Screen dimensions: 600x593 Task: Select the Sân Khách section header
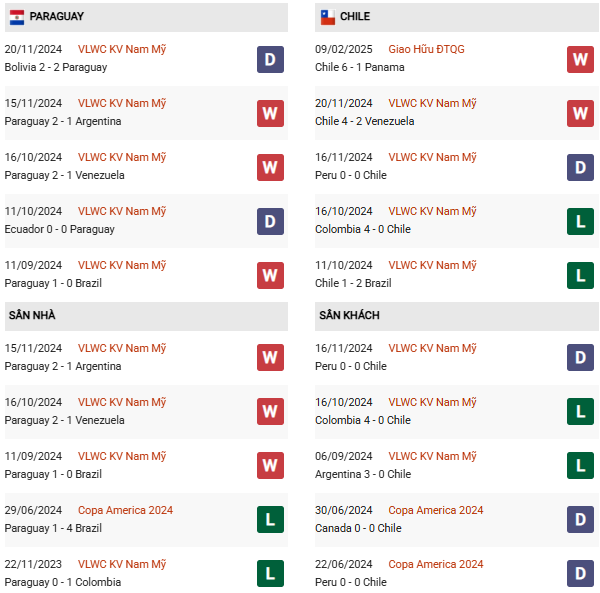pyautogui.click(x=457, y=316)
